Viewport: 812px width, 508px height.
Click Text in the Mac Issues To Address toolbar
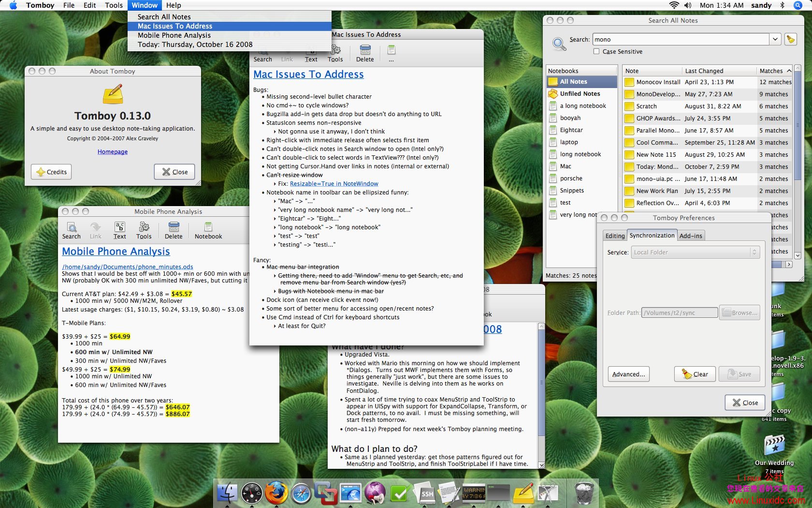tap(311, 53)
